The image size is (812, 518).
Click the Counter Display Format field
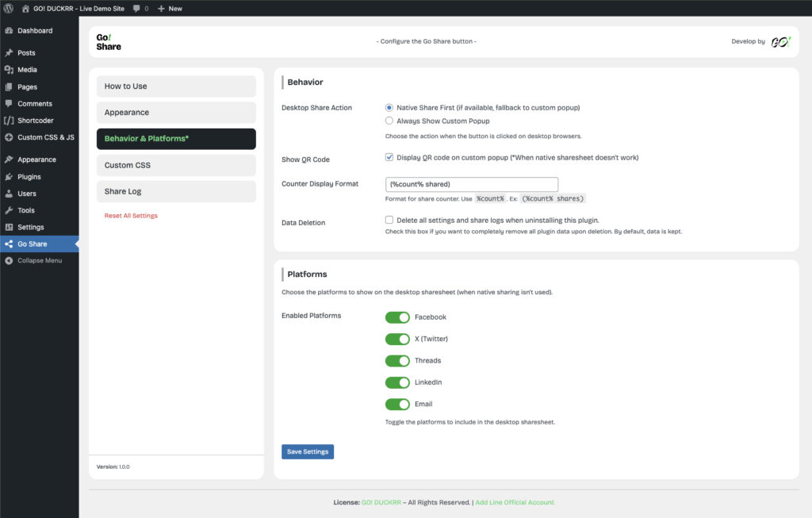(x=471, y=184)
